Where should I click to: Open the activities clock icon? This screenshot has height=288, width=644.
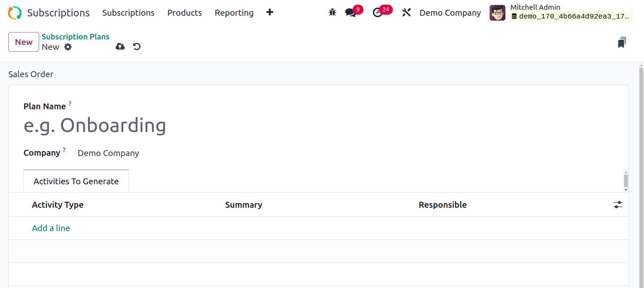point(378,13)
